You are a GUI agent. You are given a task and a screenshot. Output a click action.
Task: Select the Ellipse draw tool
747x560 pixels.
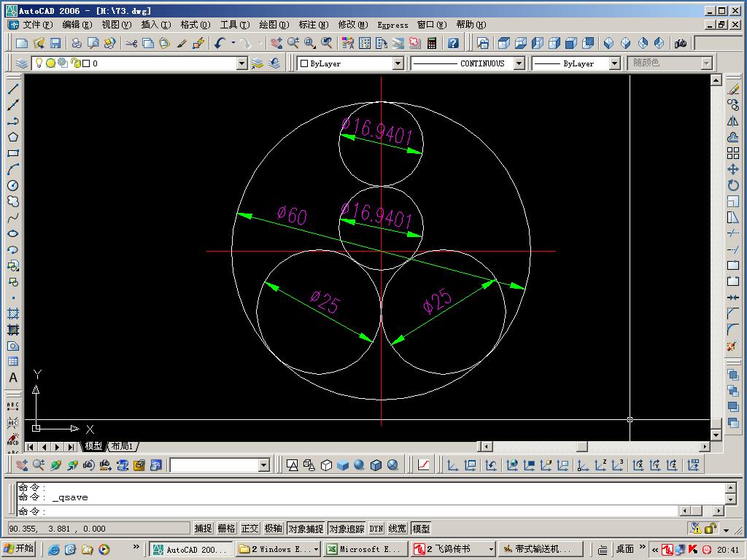coord(13,233)
